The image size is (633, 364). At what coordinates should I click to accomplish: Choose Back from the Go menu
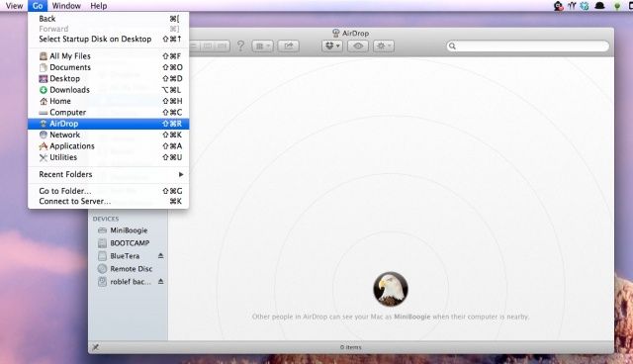click(x=108, y=19)
